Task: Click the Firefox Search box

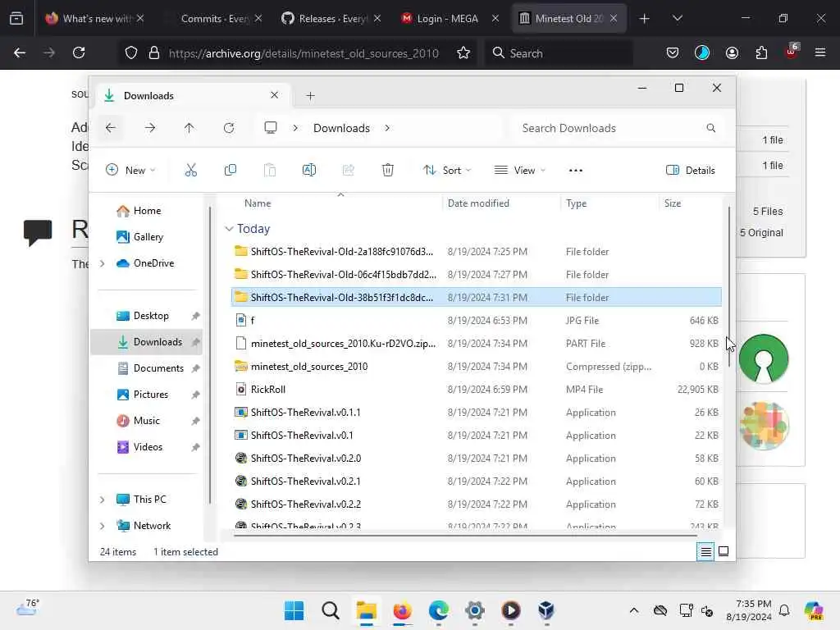Action: click(559, 52)
